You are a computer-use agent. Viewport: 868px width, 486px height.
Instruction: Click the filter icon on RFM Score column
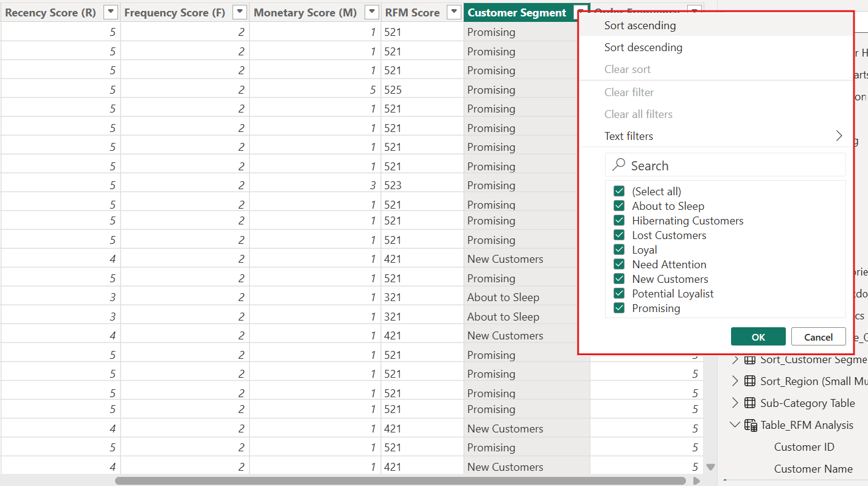point(453,12)
